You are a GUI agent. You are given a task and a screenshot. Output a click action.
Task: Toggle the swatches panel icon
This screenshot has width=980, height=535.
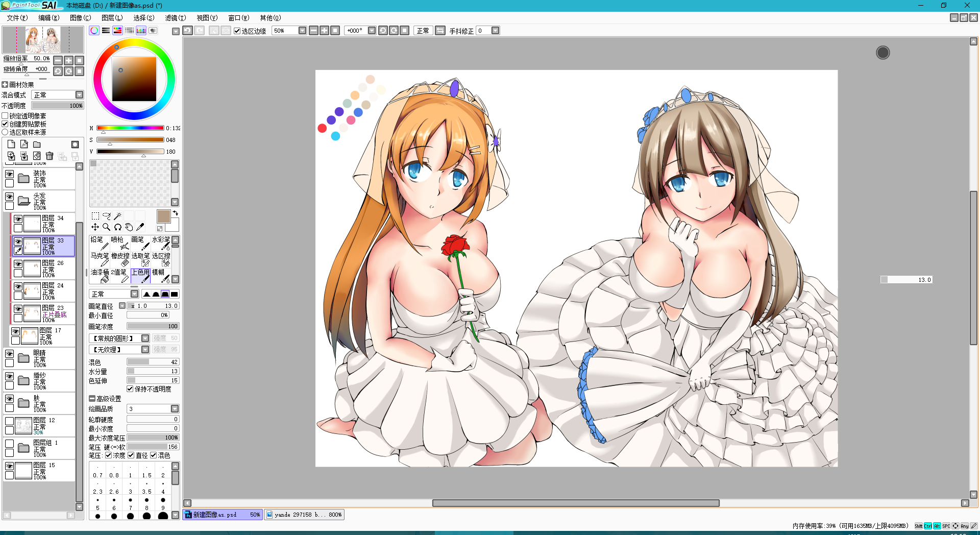coord(141,31)
